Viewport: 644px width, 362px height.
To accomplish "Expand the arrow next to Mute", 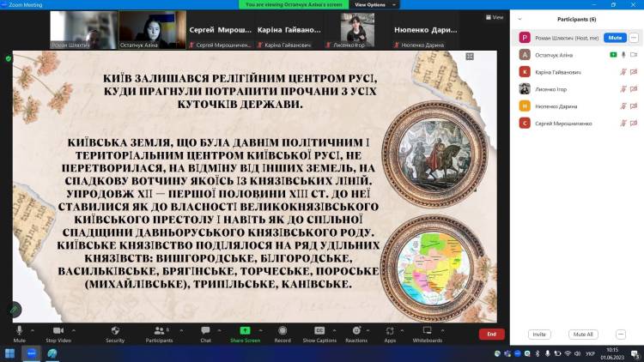I will [33, 330].
